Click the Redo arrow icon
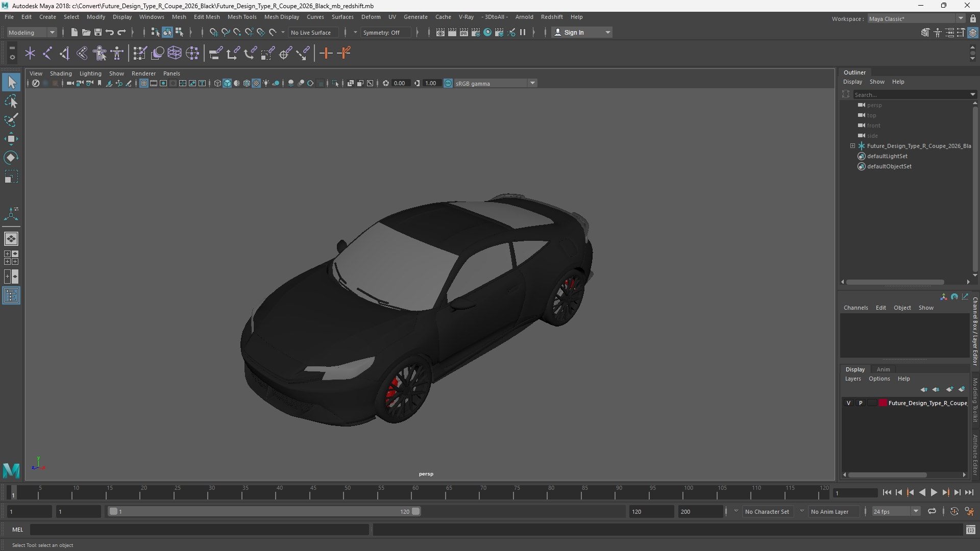980x551 pixels. point(121,32)
